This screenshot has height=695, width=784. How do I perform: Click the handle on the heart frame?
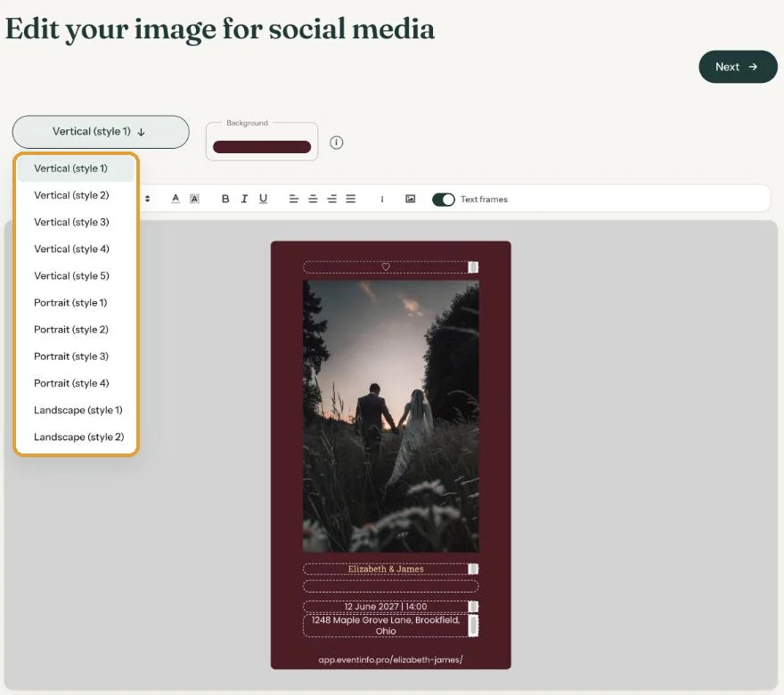click(x=473, y=267)
